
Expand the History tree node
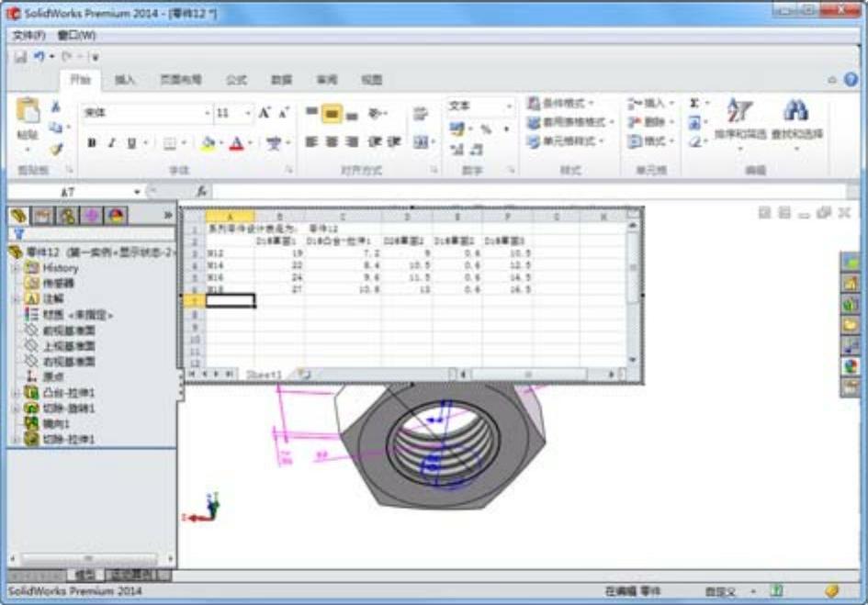[17, 268]
